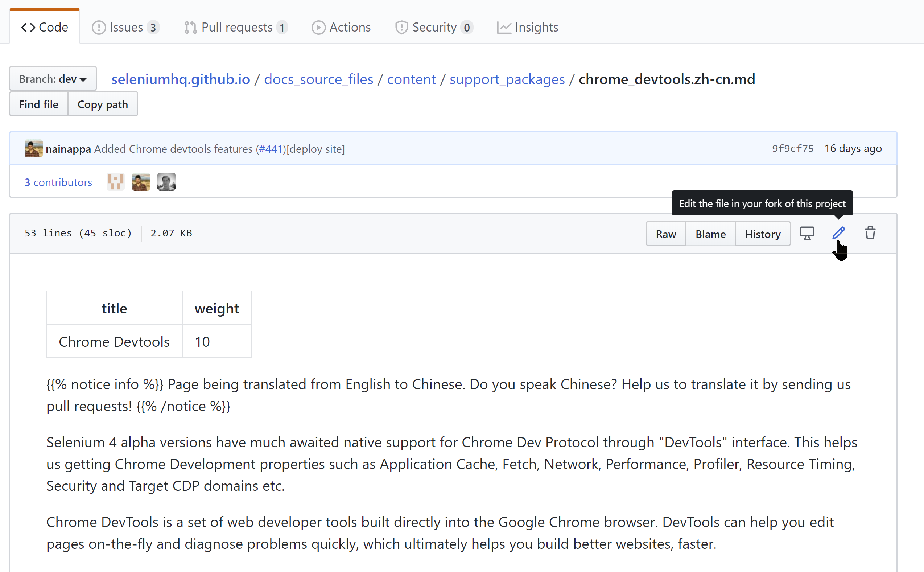Click nainappa's avatar in commit bar
The height and width of the screenshot is (572, 924).
[33, 149]
